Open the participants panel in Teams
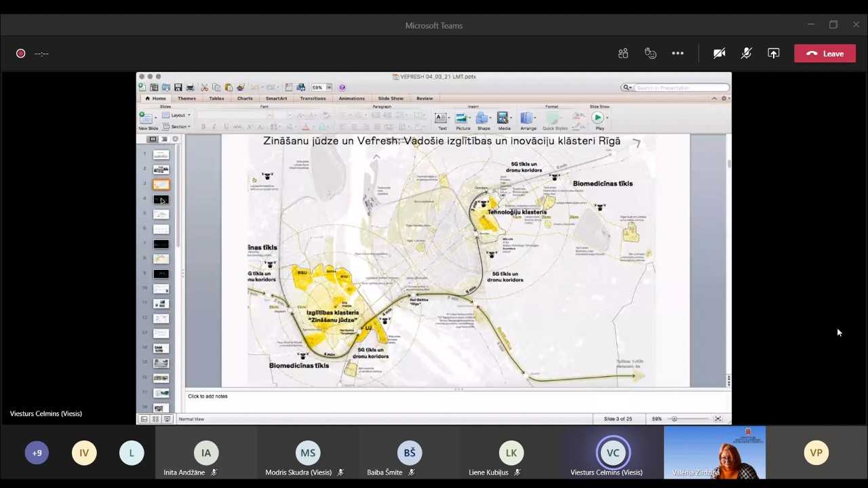 (623, 54)
